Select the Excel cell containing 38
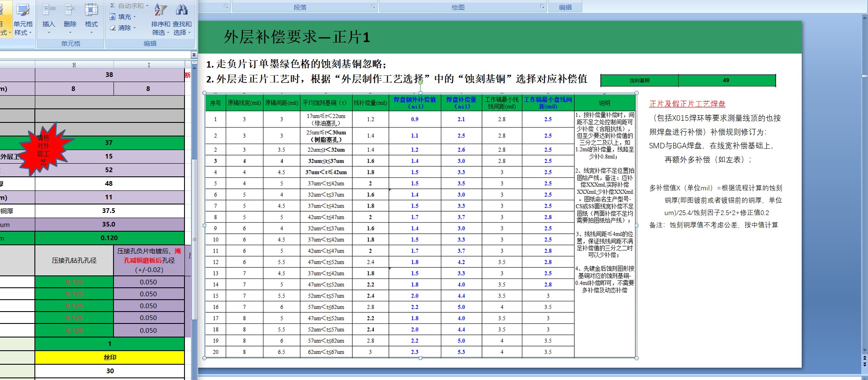The width and height of the screenshot is (868, 380). click(110, 75)
